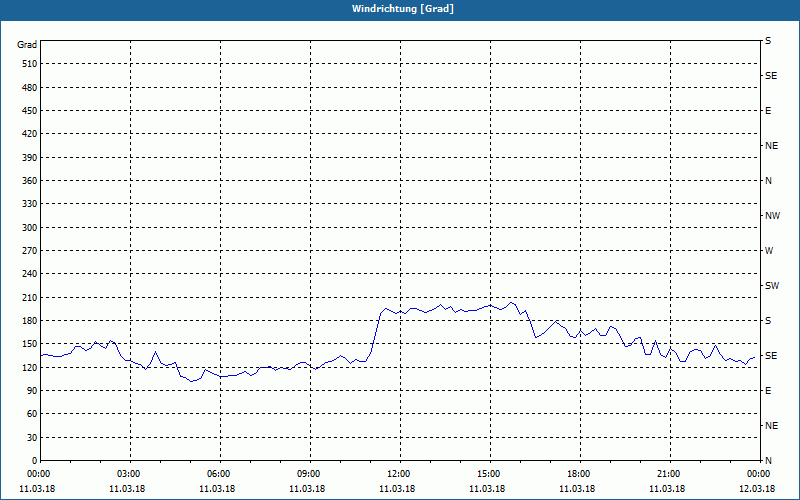Select the 00:00 label above 12.03.18
800x500 pixels.
point(759,474)
